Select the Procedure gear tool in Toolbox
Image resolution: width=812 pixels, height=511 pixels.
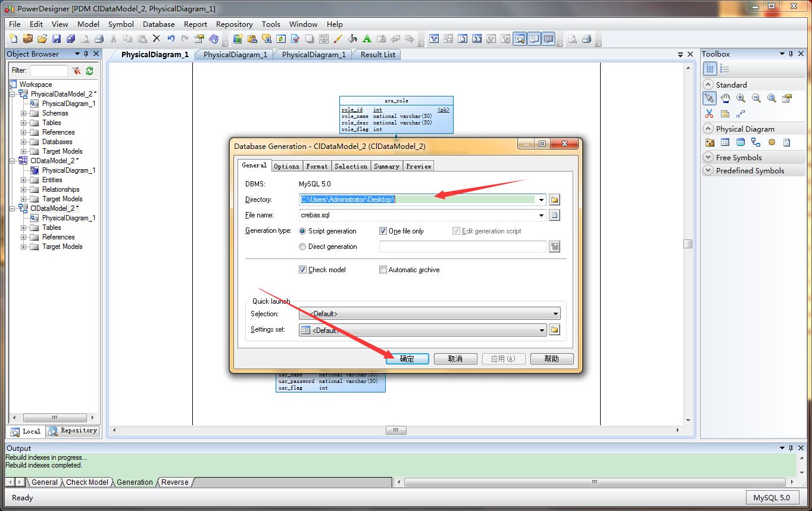coord(772,142)
